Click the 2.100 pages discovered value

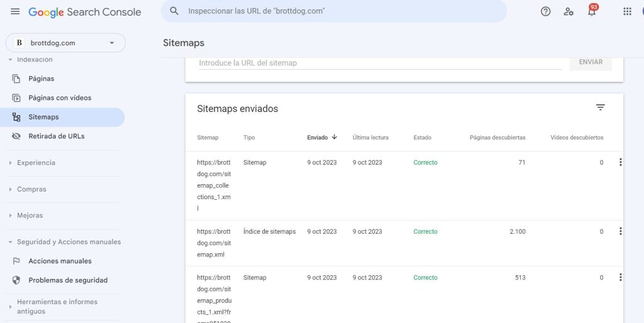(518, 231)
